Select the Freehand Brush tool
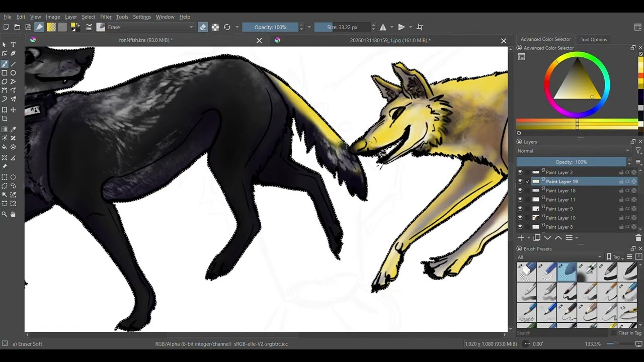Image resolution: width=644 pixels, height=362 pixels. pyautogui.click(x=5, y=64)
